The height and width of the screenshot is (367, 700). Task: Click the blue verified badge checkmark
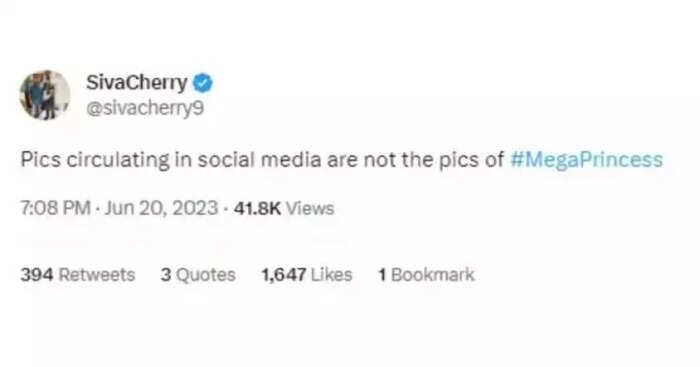tap(203, 83)
